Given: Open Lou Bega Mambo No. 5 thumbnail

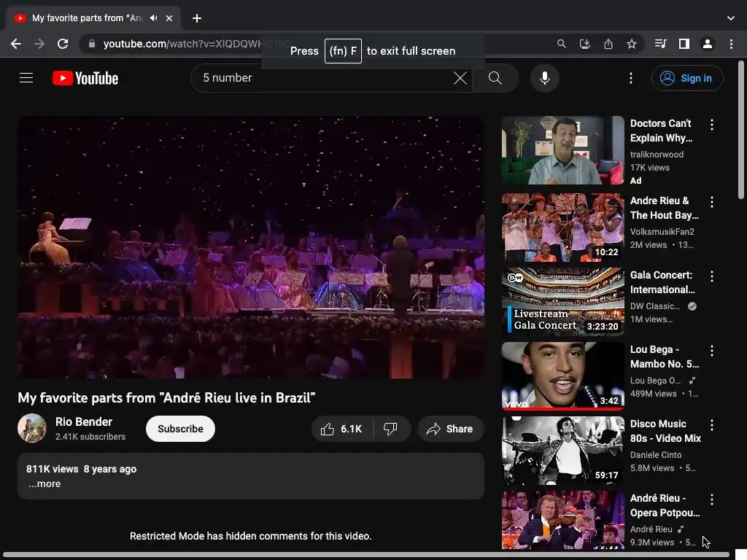Looking at the screenshot, I should (x=562, y=376).
